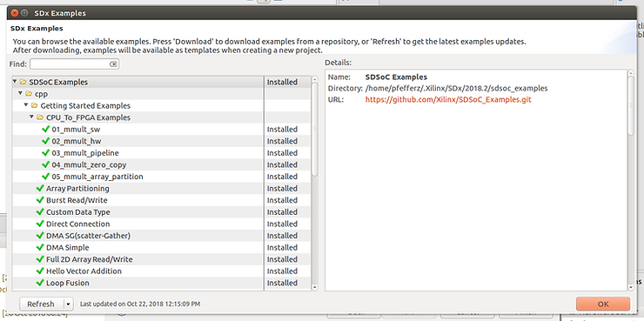Collapse Getting Started Examples node
Image resolution: width=644 pixels, height=321 pixels.
click(26, 105)
